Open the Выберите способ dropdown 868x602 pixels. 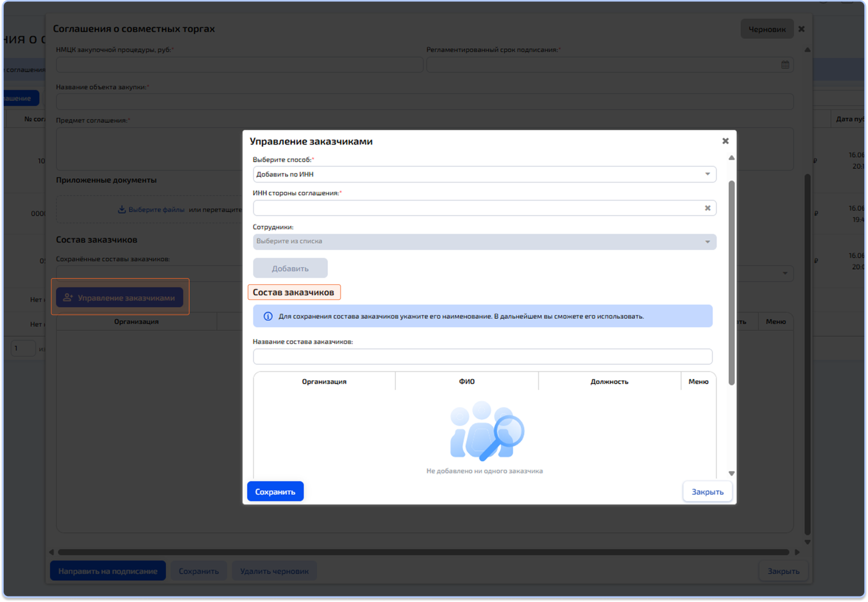484,174
